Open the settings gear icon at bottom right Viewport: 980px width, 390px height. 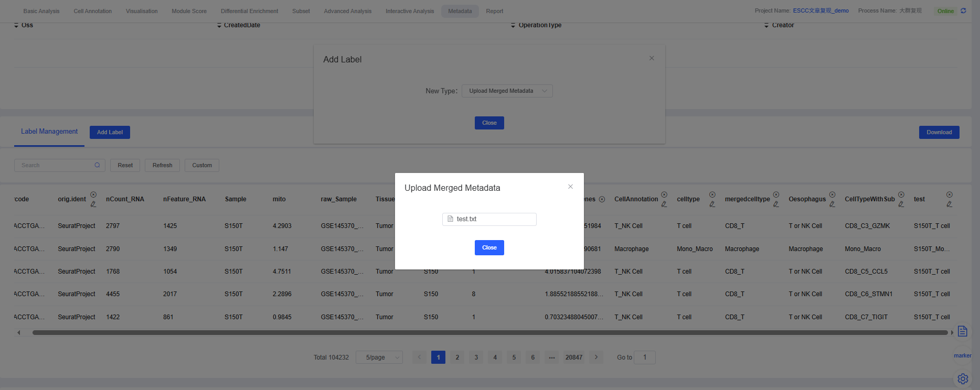click(963, 378)
